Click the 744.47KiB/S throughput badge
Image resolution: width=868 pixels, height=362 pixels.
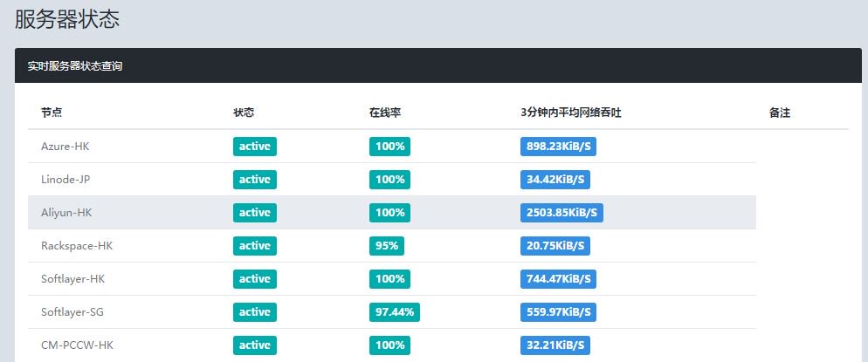(x=558, y=279)
